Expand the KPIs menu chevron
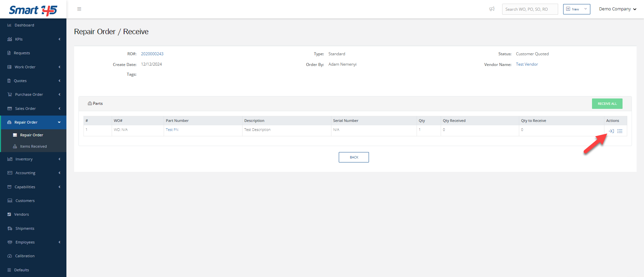Screen dimensions: 644x277 coord(59,39)
